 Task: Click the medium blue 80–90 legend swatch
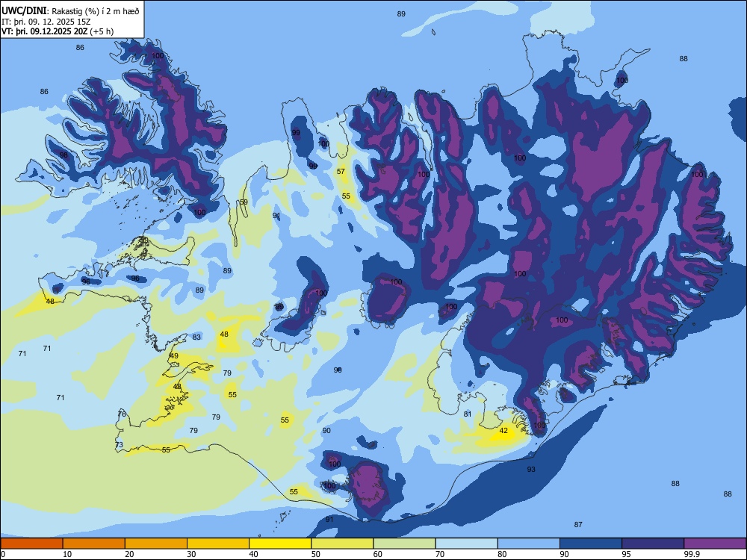tap(528, 544)
